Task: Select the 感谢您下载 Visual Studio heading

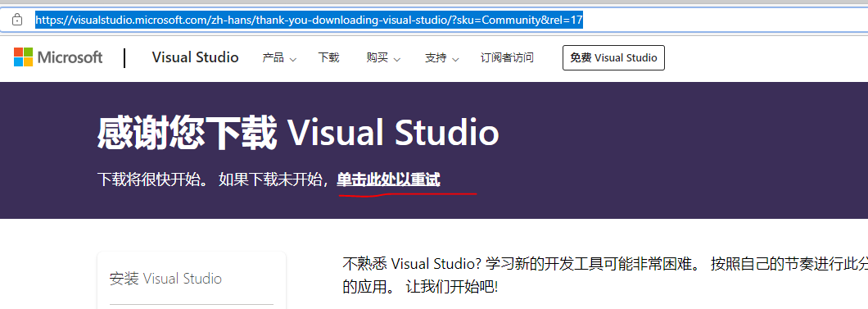Action: pos(298,134)
